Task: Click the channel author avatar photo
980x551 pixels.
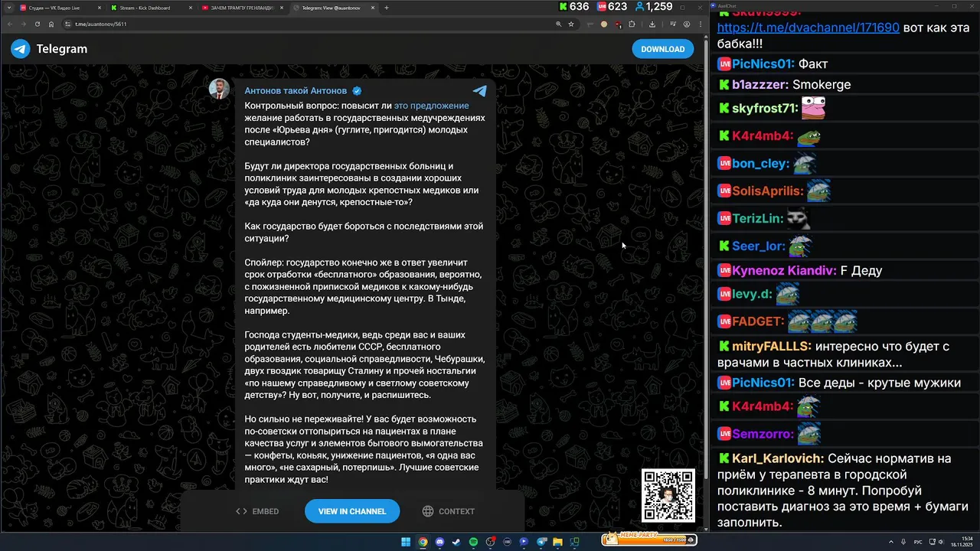Action: [x=219, y=90]
